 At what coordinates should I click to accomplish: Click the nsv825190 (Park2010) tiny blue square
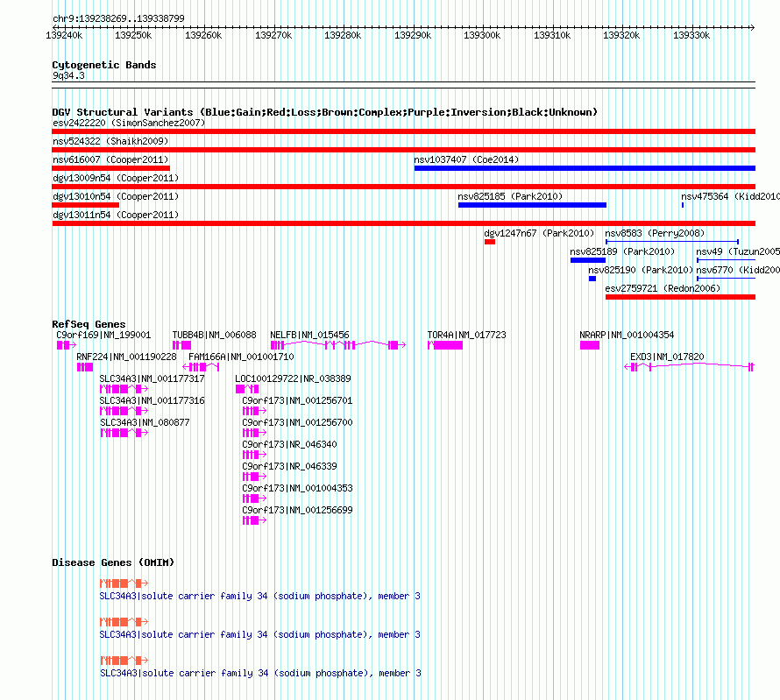click(x=592, y=279)
